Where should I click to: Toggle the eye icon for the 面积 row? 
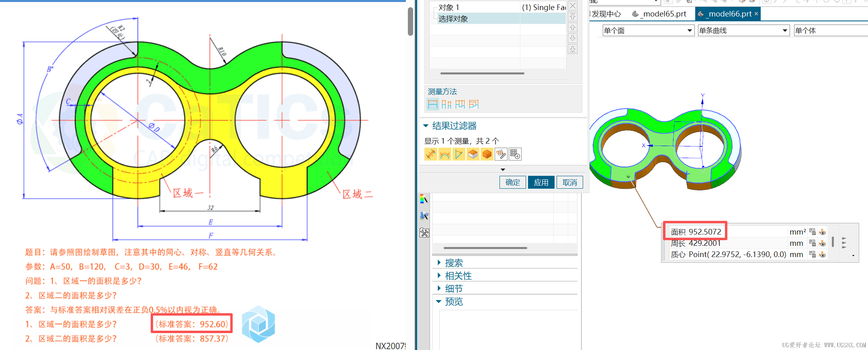[822, 232]
